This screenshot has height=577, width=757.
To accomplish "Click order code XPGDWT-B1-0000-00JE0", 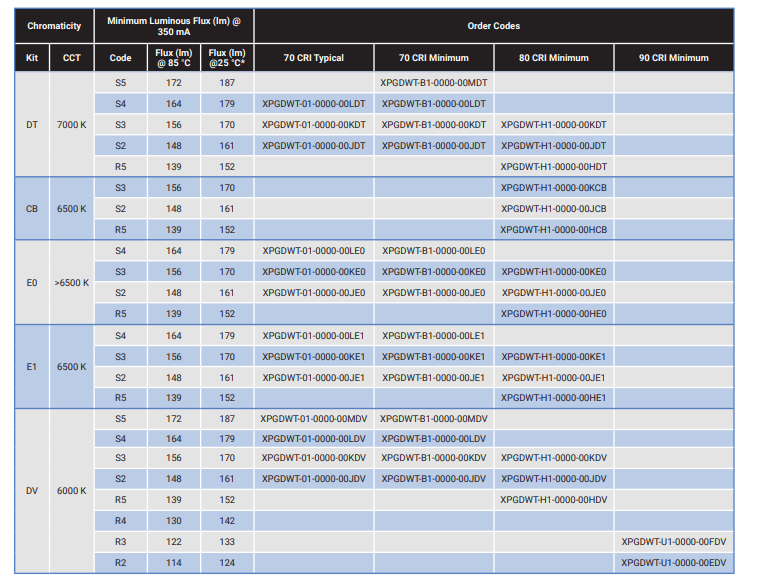I will click(434, 293).
